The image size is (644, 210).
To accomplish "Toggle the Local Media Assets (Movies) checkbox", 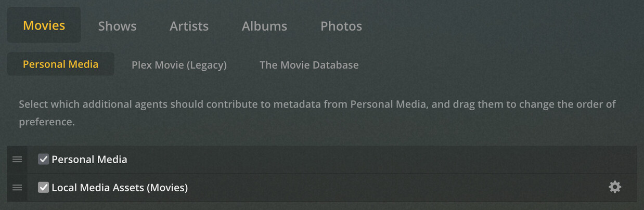I will [x=44, y=188].
